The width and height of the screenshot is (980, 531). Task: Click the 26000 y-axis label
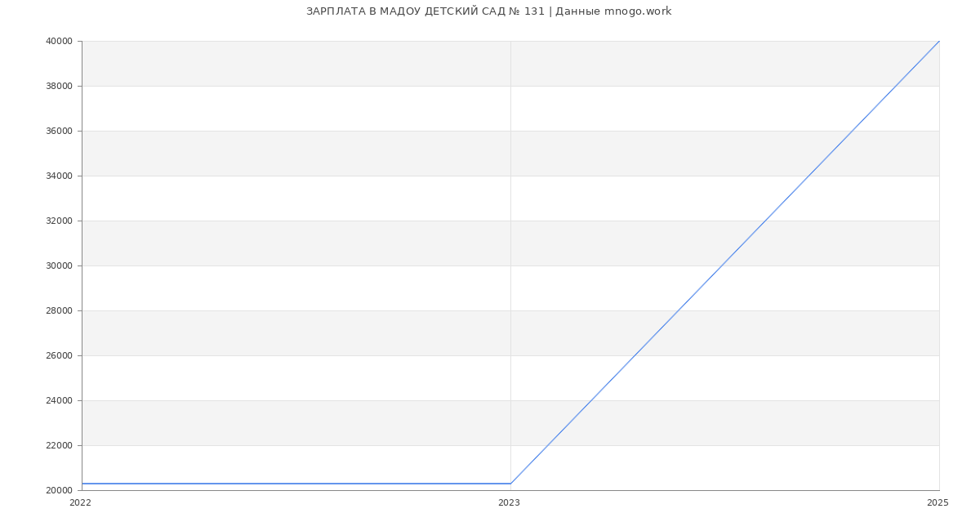click(59, 355)
